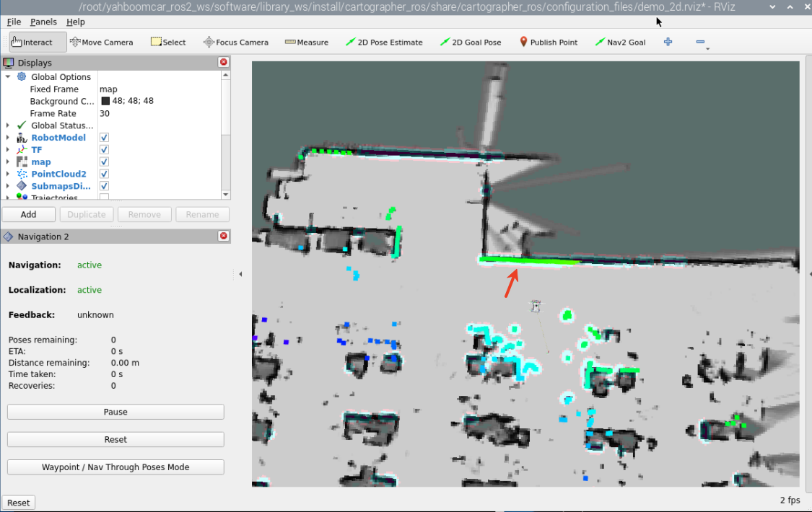This screenshot has width=812, height=512.
Task: Activate the Move Camera tool
Action: tap(101, 43)
